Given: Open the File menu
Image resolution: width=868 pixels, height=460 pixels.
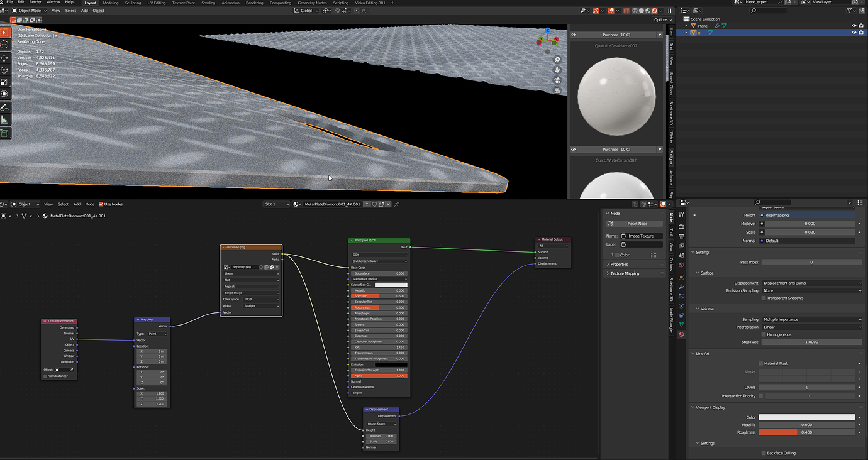Looking at the screenshot, I should tap(9, 3).
